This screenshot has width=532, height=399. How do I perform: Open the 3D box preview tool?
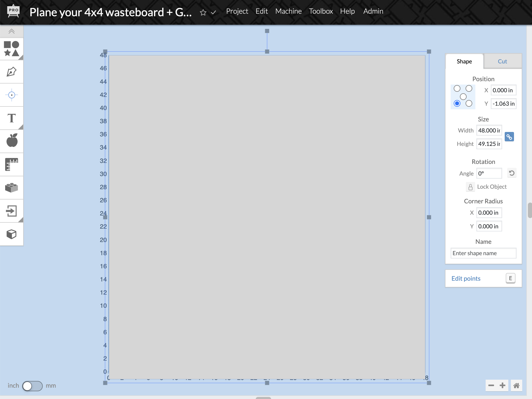pos(12,234)
